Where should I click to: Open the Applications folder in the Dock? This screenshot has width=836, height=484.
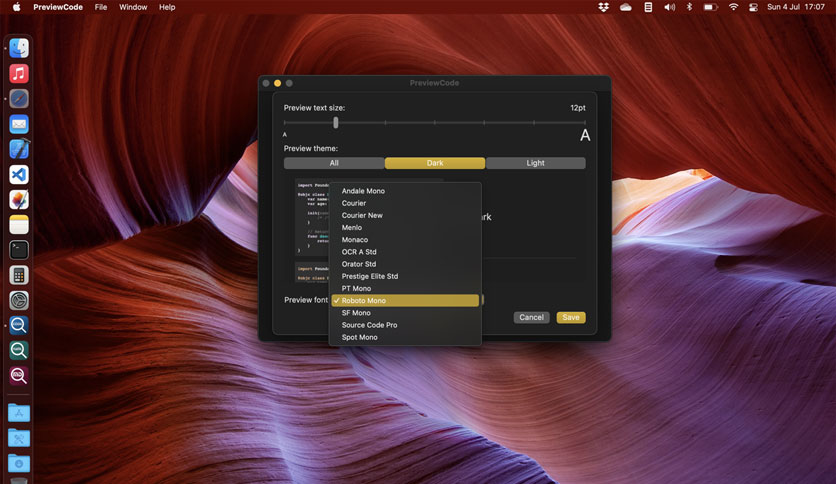(x=19, y=413)
